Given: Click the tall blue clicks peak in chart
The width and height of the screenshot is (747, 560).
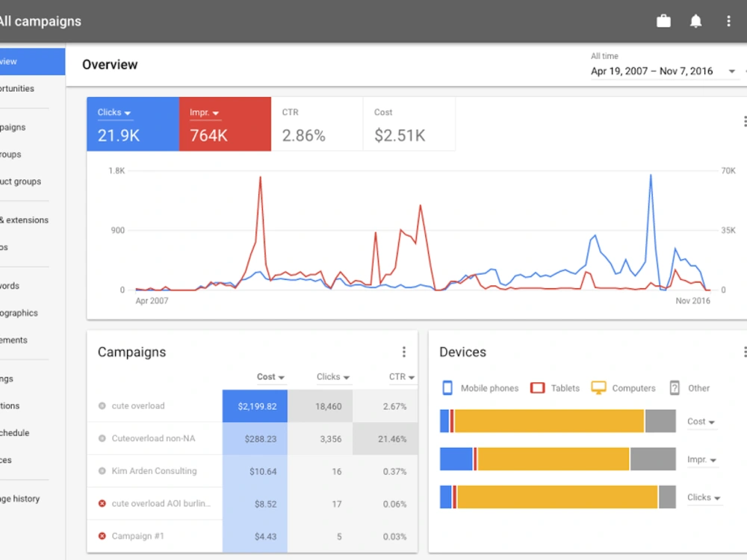Looking at the screenshot, I should coord(651,177).
